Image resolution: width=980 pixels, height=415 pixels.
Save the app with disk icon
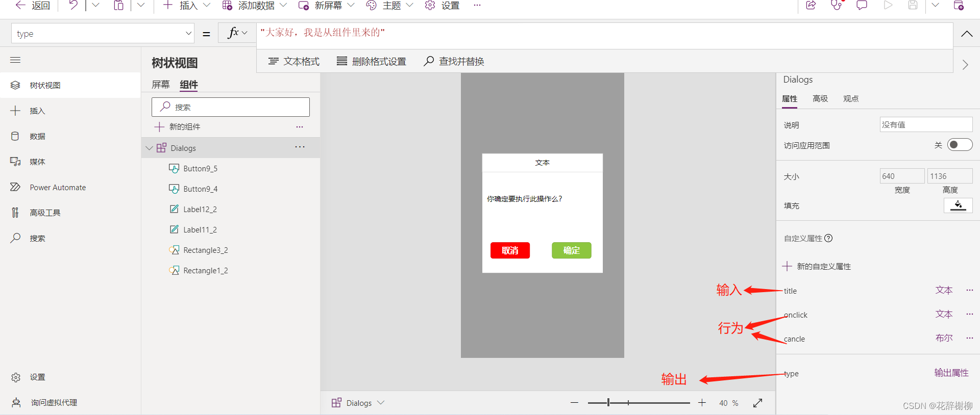point(913,5)
